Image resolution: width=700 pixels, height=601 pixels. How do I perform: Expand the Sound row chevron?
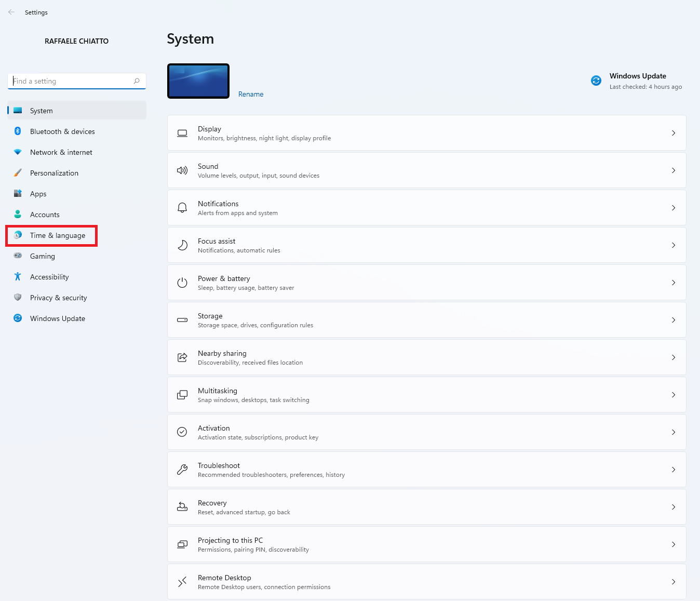(x=674, y=170)
